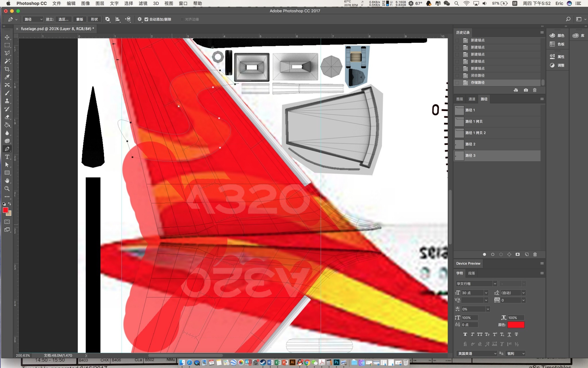Open 色板 panel button
The width and height of the screenshot is (588, 368).
tap(557, 44)
